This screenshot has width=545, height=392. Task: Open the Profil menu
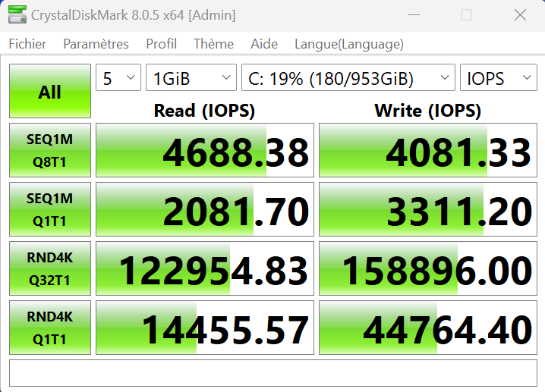161,44
